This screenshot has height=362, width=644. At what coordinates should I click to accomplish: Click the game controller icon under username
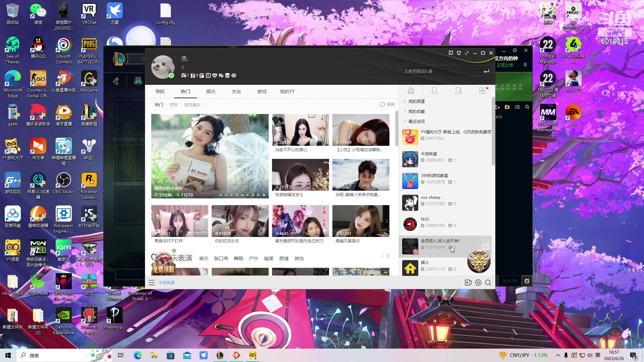click(184, 75)
